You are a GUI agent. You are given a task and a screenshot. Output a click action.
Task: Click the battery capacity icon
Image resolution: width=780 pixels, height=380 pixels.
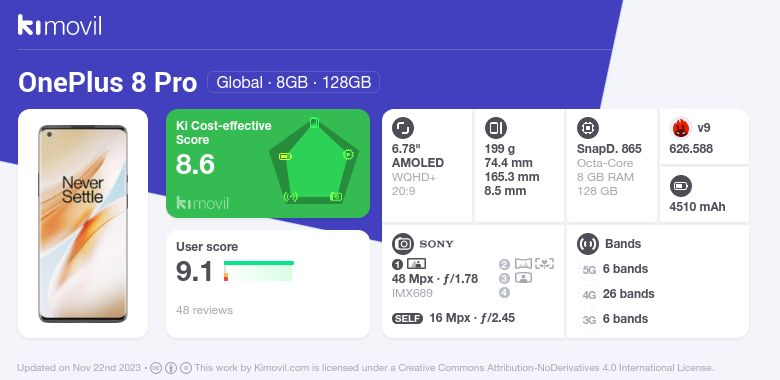681,187
